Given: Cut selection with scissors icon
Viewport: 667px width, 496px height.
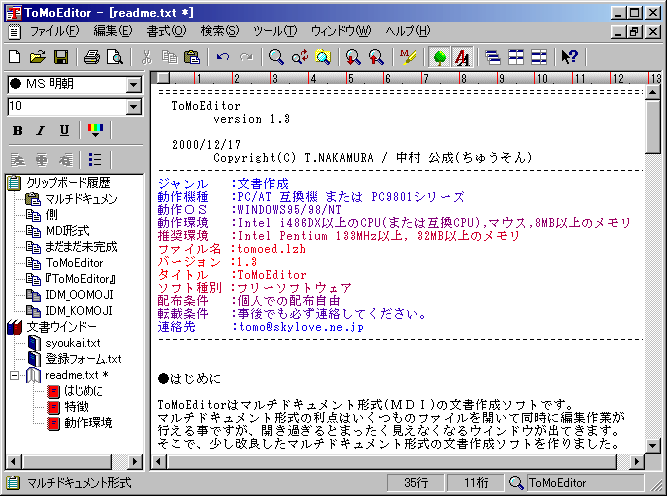Looking at the screenshot, I should pos(146,57).
